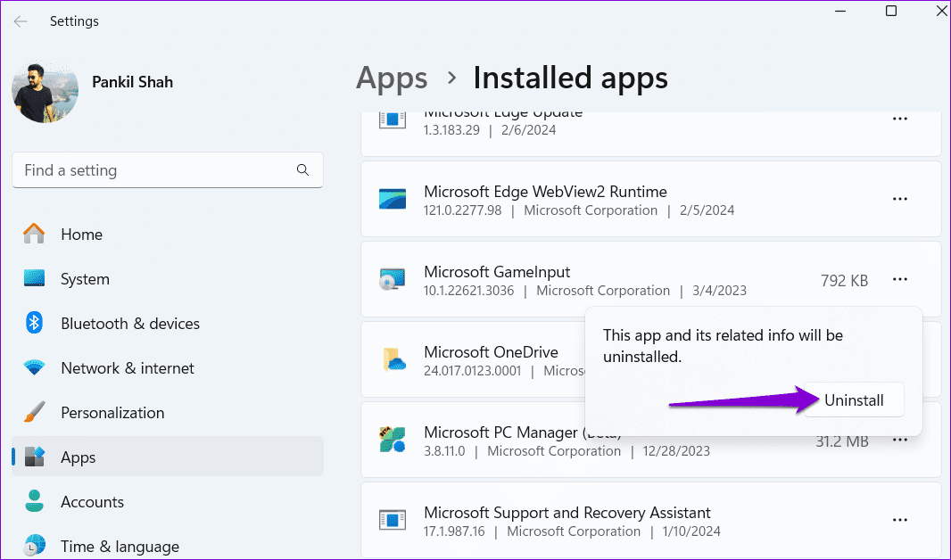Screen dimensions: 951x560
Task: Open the options menu for Microsoft Support and Recovery Assistant
Action: [900, 520]
